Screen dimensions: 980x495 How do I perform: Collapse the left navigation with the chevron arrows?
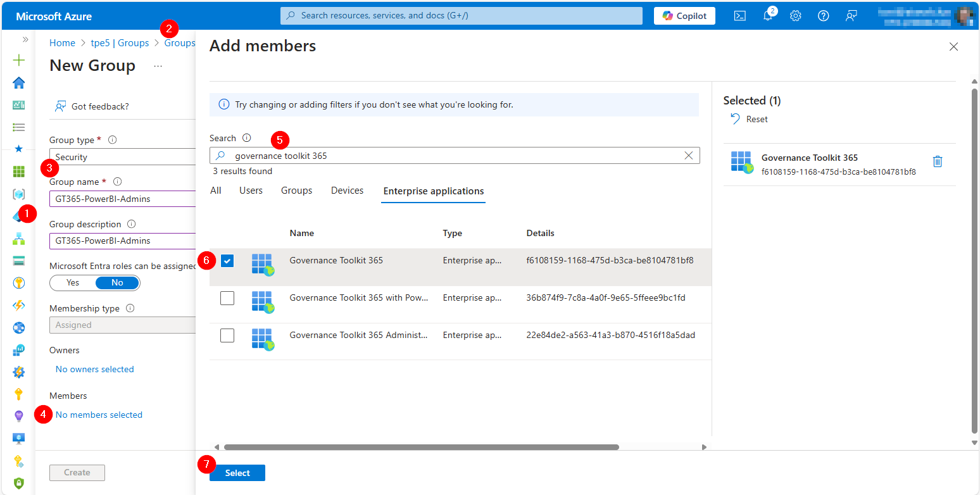24,38
